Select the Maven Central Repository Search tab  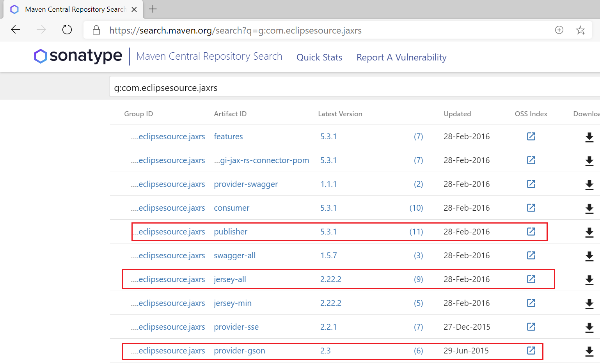click(x=73, y=9)
